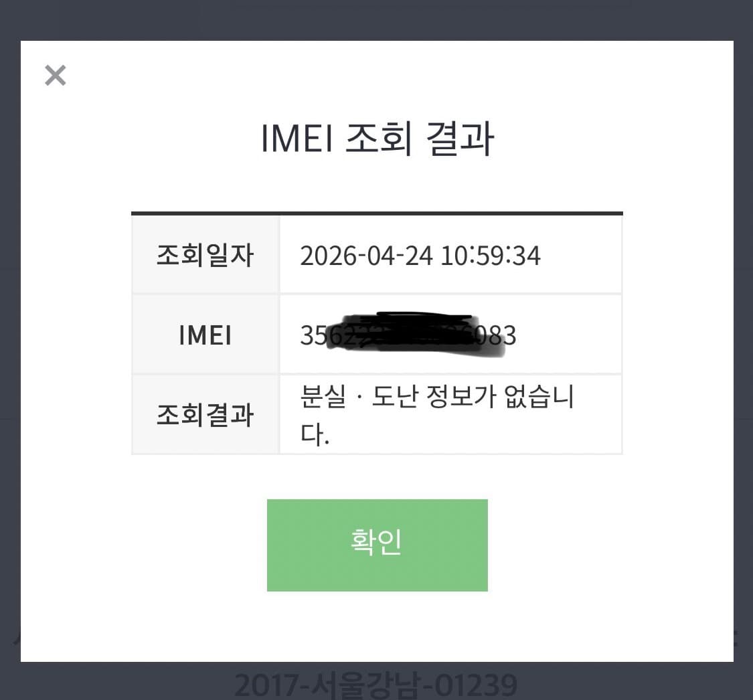Click the X close icon
The image size is (753, 700).
tap(55, 75)
